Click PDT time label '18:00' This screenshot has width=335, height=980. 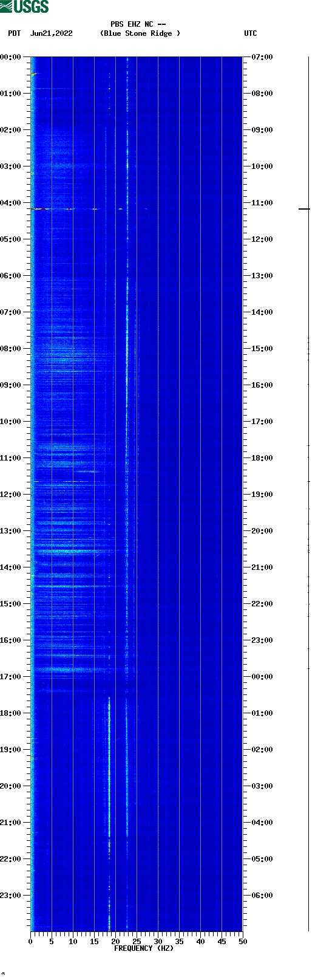10,713
